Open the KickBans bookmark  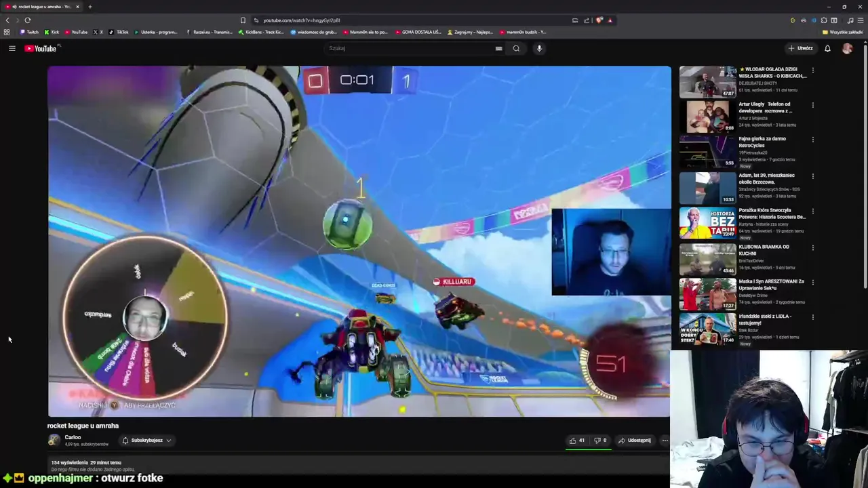click(261, 32)
